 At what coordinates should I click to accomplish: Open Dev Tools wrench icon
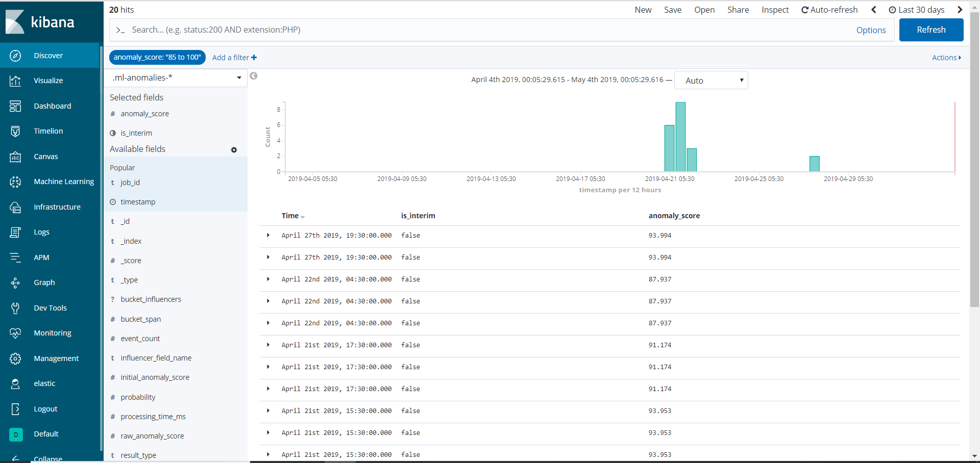(15, 308)
